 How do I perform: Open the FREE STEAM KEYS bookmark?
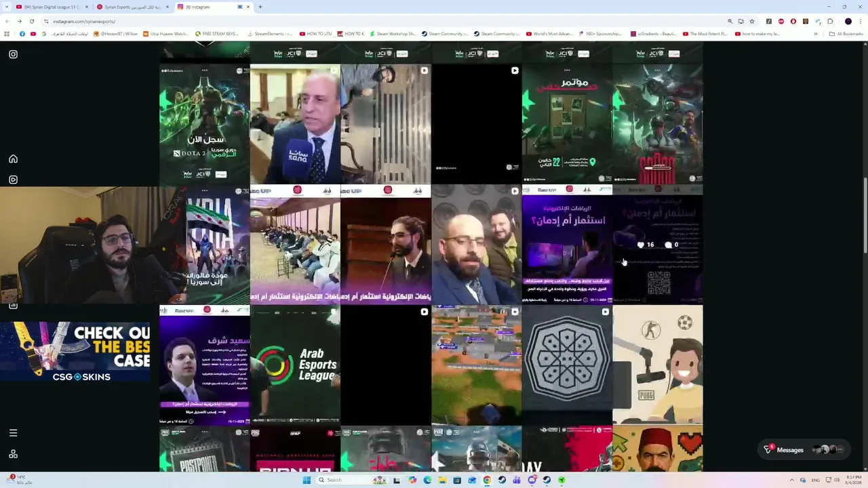(218, 33)
